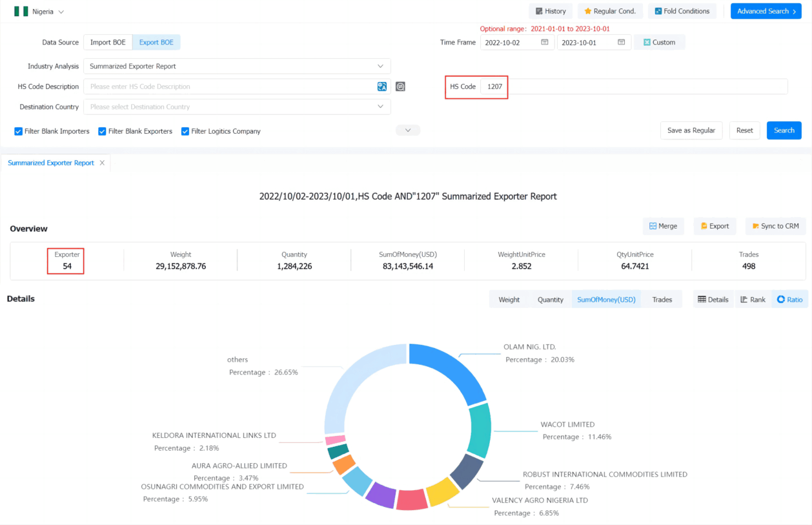Click the report title heading
The image size is (812, 525).
coord(408,196)
